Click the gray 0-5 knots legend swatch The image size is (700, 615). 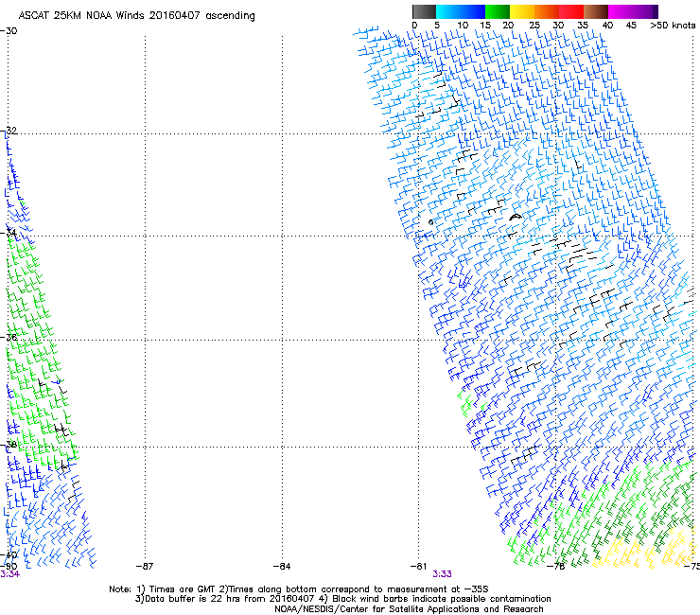pos(424,11)
